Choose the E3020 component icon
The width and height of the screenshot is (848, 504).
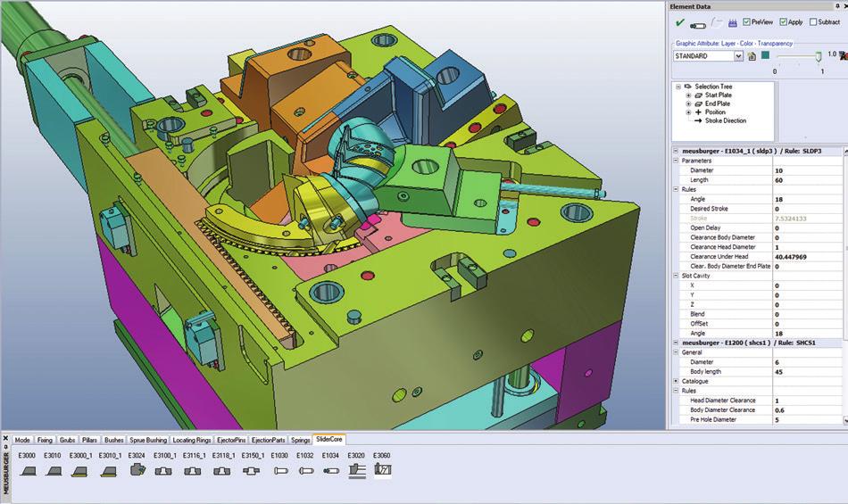pyautogui.click(x=357, y=470)
